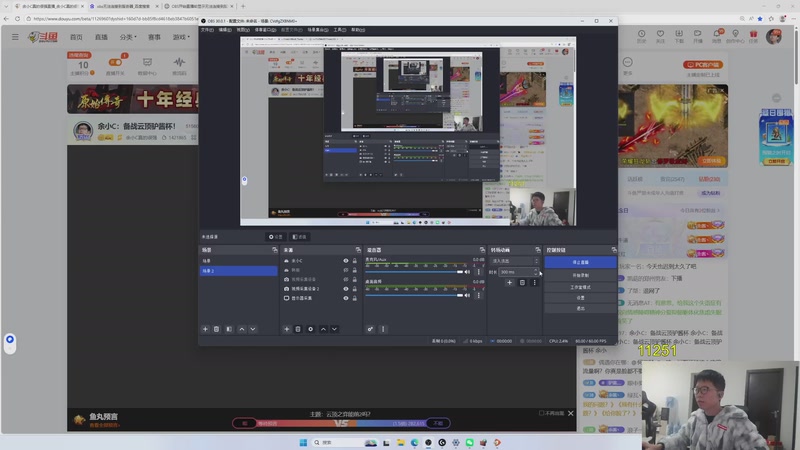Open scene filters icon in Scenes toolbar

(229, 329)
